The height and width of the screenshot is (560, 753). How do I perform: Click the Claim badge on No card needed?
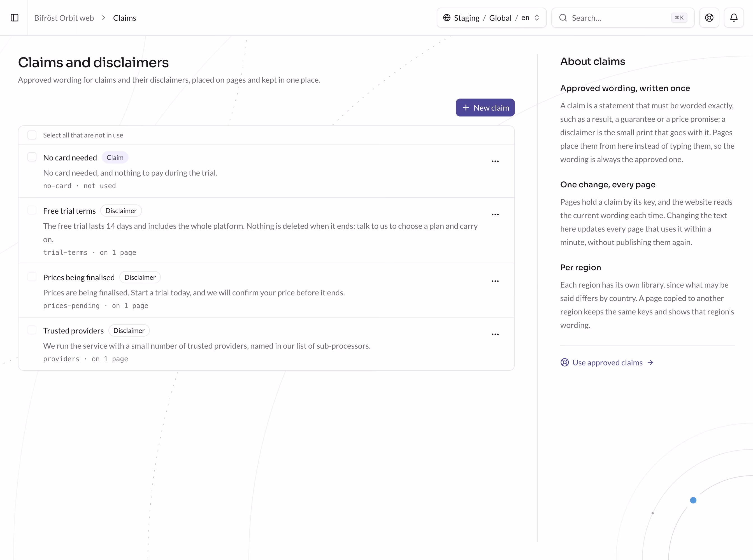coord(115,158)
